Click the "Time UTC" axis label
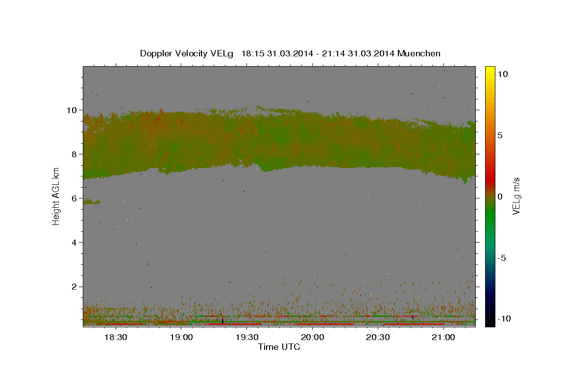 coord(279,347)
